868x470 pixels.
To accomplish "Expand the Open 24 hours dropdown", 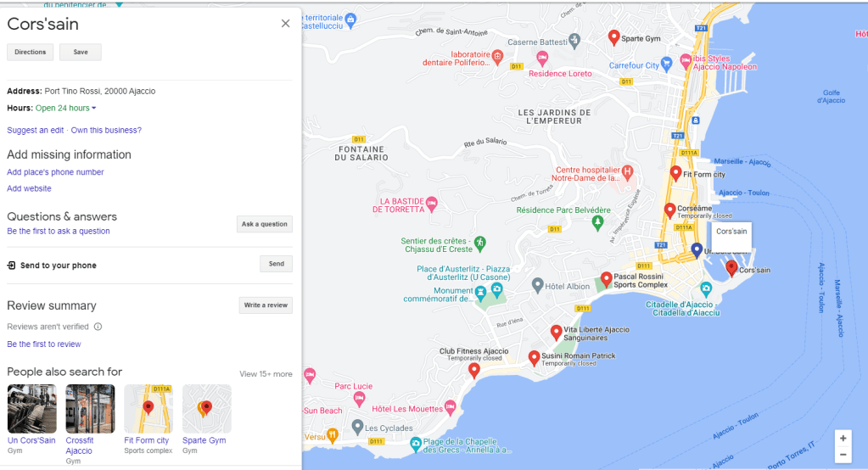I will 93,109.
